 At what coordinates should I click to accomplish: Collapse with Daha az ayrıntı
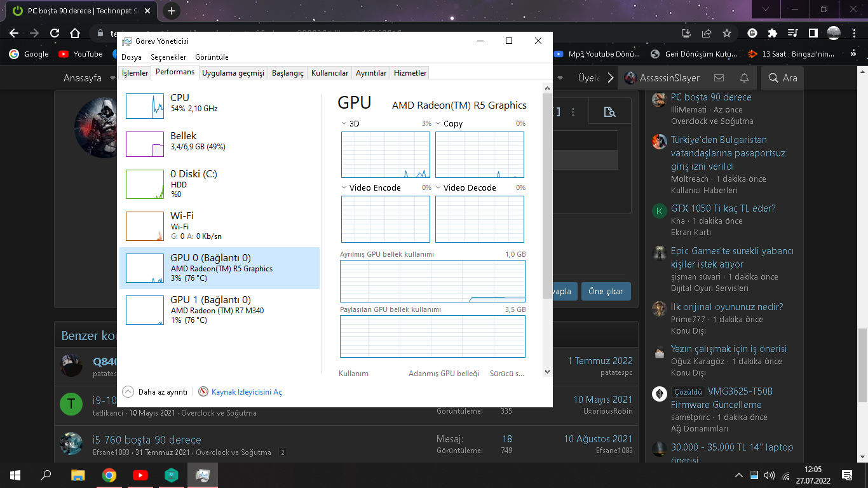[x=155, y=392]
